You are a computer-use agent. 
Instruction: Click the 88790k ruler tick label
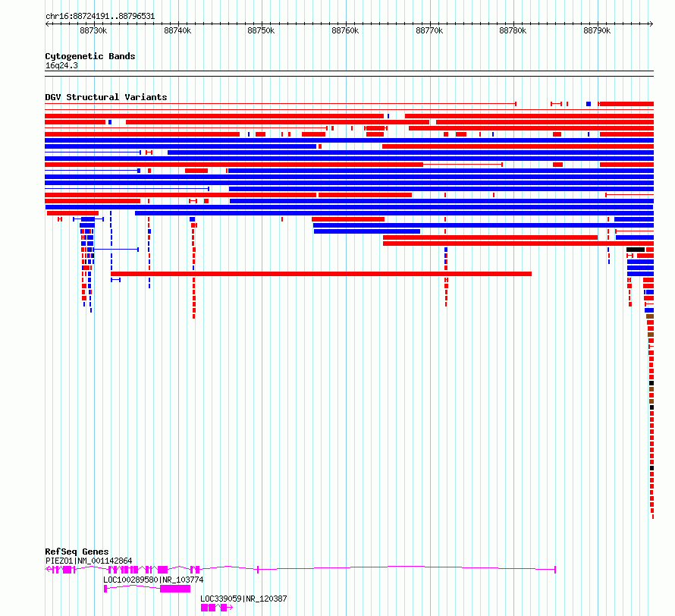[x=597, y=30]
